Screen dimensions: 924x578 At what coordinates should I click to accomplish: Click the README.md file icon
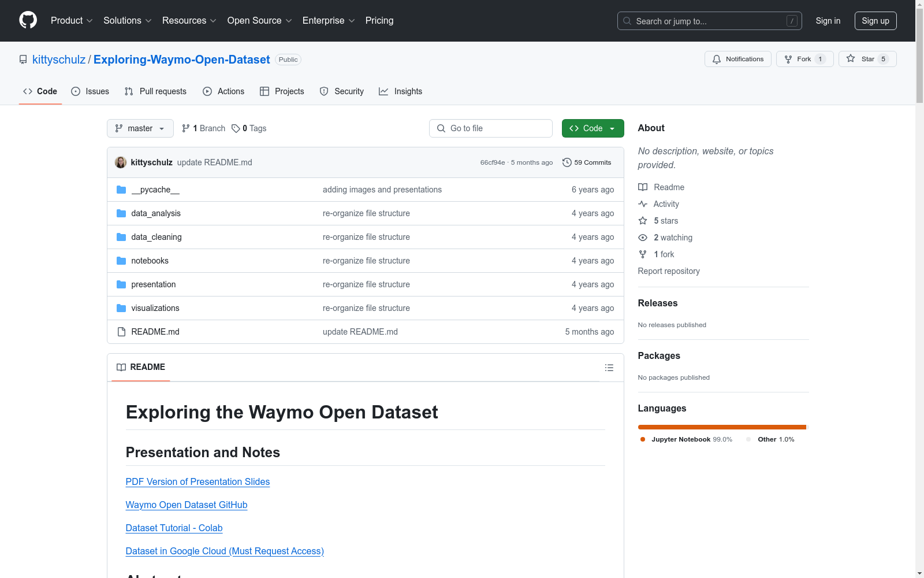(121, 332)
